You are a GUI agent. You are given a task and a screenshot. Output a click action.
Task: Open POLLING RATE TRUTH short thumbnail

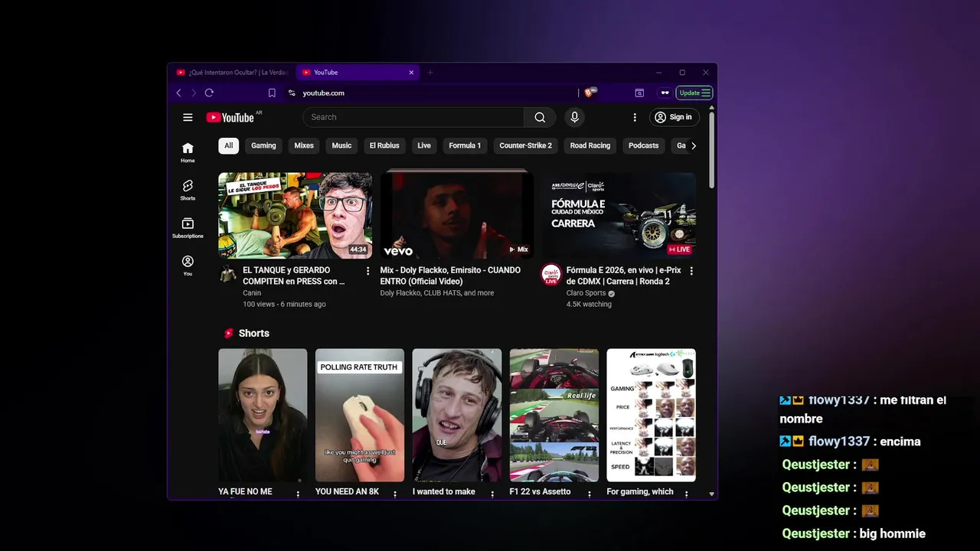click(360, 416)
